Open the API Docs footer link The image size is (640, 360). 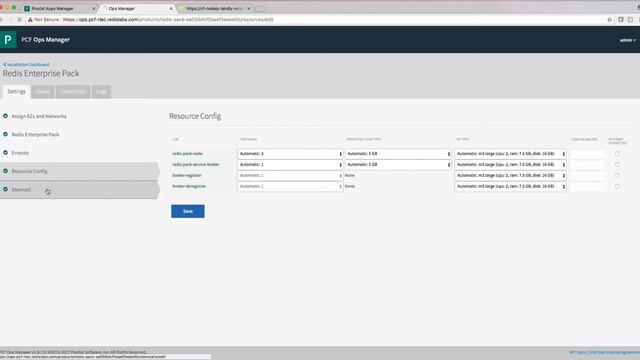(x=577, y=352)
